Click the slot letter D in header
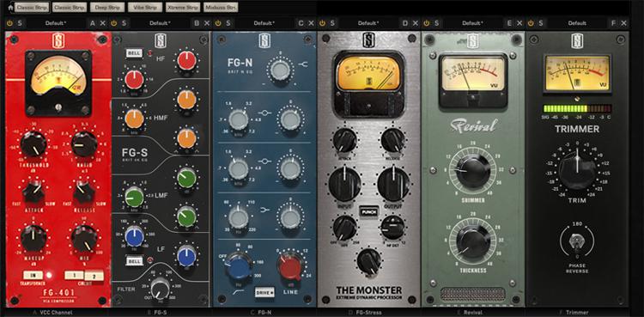Screen dimensions: 644x317 [405, 23]
